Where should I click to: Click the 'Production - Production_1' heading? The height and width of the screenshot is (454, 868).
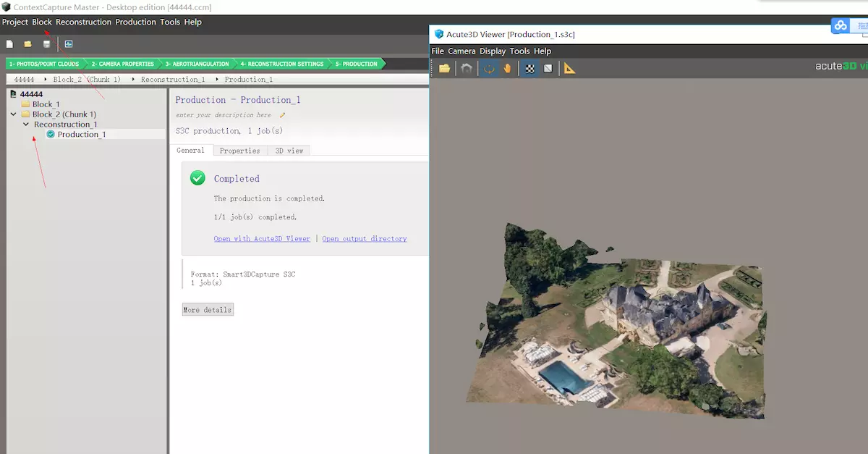tap(238, 100)
